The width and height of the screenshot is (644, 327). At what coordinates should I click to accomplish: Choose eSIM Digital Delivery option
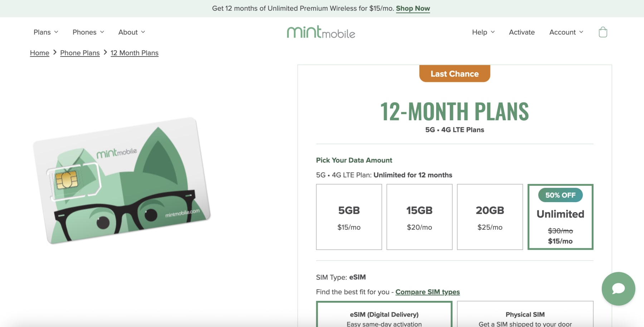384,317
